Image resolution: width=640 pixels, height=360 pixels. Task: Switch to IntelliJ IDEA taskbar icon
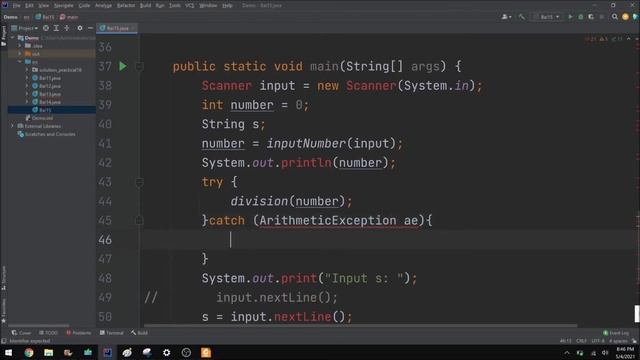107,353
